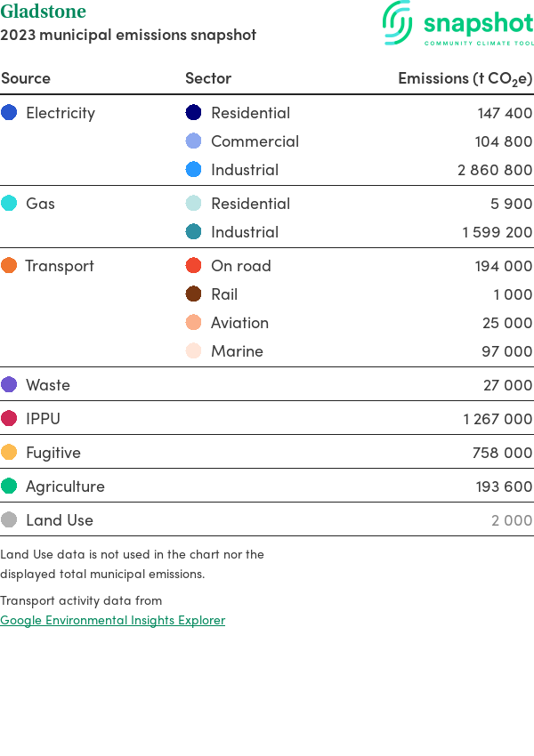Click the purple Waste source dot

pos(9,385)
